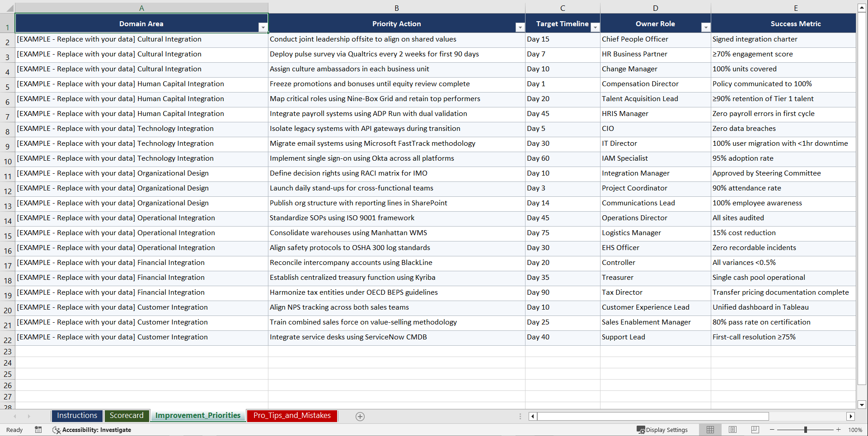Switch to Page Layout view
This screenshot has width=868, height=436.
point(732,430)
